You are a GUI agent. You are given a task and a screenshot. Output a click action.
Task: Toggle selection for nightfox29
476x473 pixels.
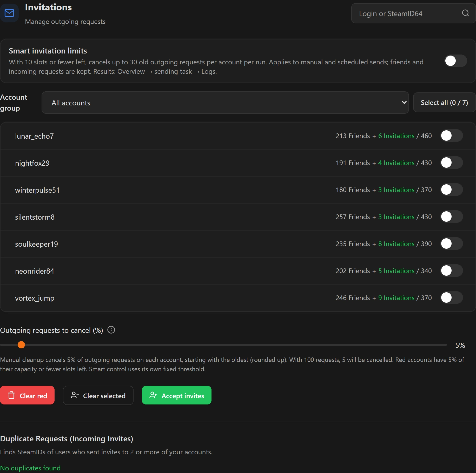click(452, 163)
